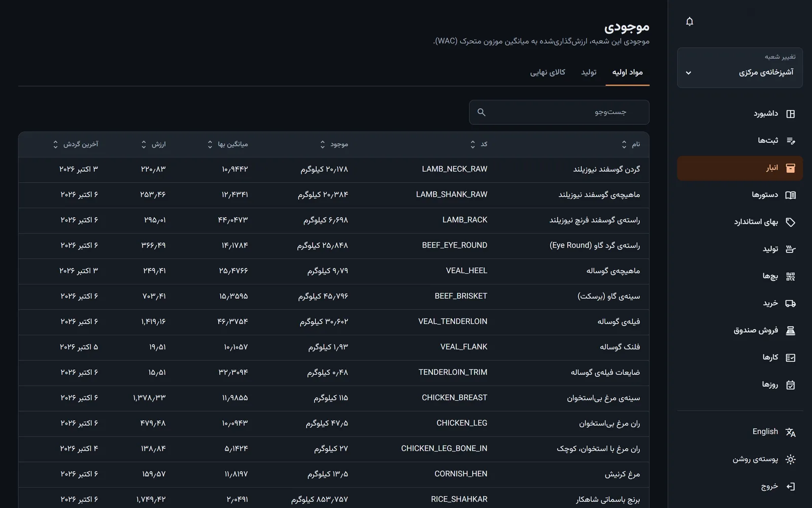Click the days calendar icon (روزها)
812x508 pixels.
(x=790, y=385)
